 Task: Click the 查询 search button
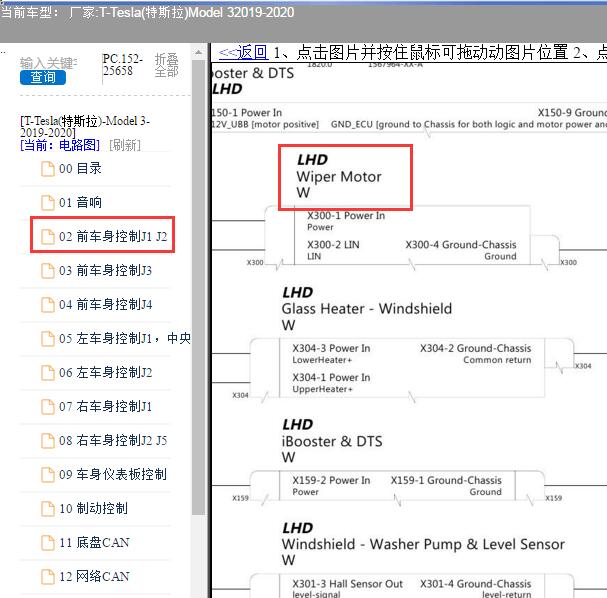click(43, 77)
